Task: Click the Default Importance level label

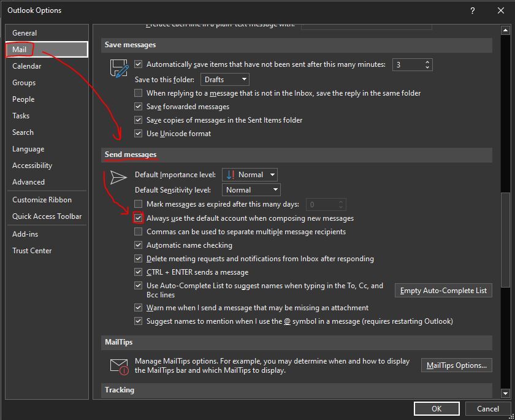Action: coord(175,175)
